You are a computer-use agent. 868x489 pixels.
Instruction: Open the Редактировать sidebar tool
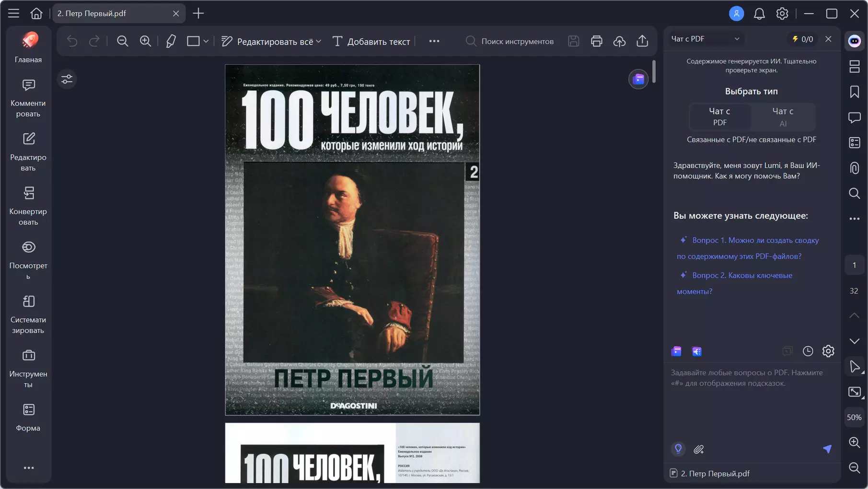[28, 152]
